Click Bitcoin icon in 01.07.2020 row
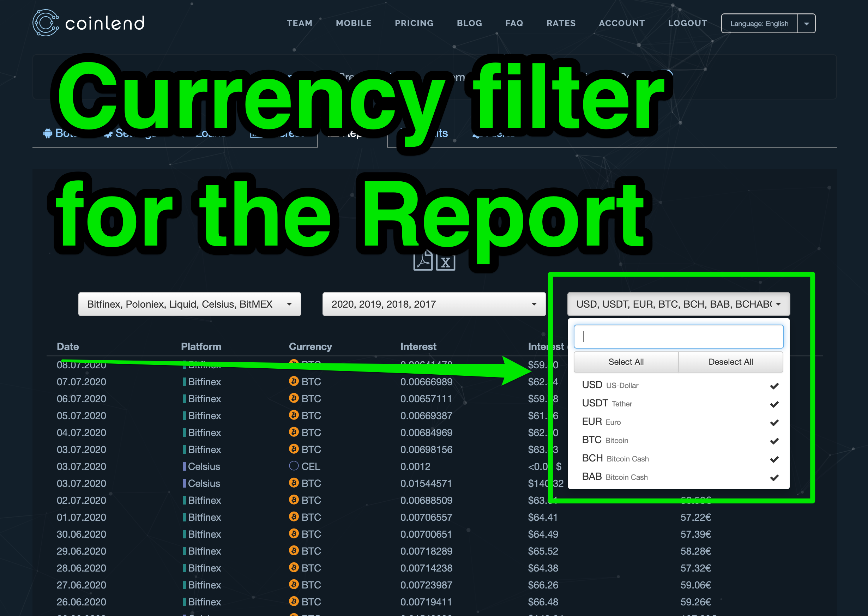The width and height of the screenshot is (868, 616). (294, 517)
